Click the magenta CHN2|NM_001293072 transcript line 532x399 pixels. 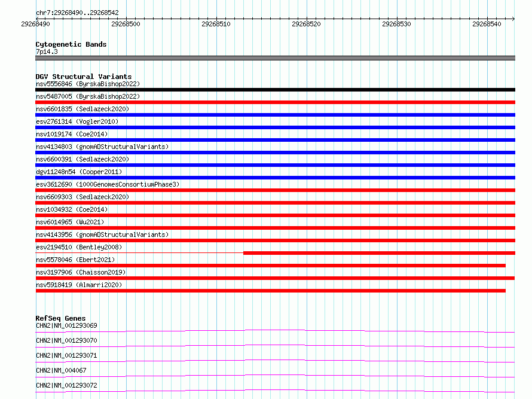coord(275,391)
